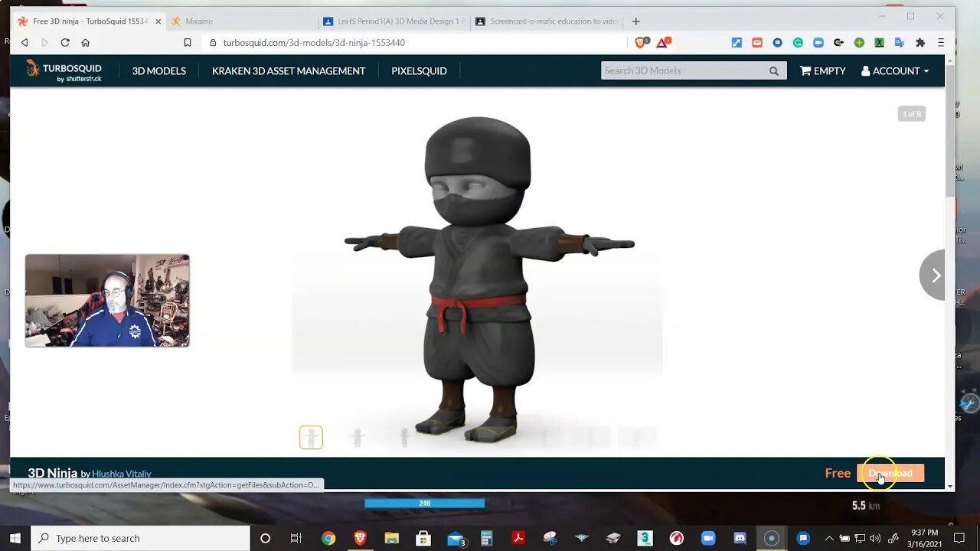Click the Windows search box
The image size is (980, 551).
pyautogui.click(x=140, y=538)
